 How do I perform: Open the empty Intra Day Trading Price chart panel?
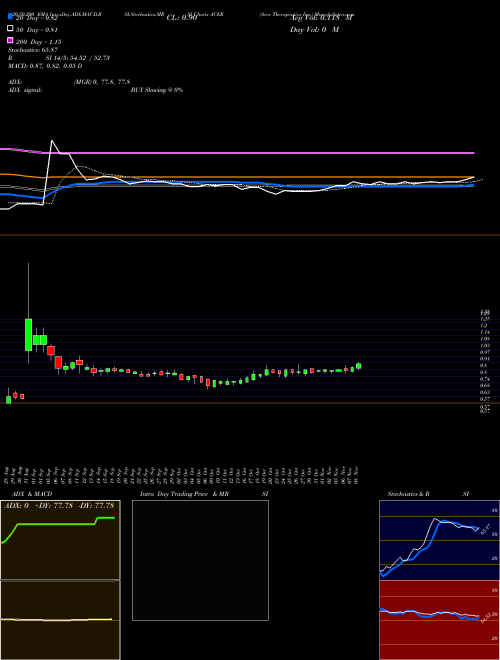[200, 560]
